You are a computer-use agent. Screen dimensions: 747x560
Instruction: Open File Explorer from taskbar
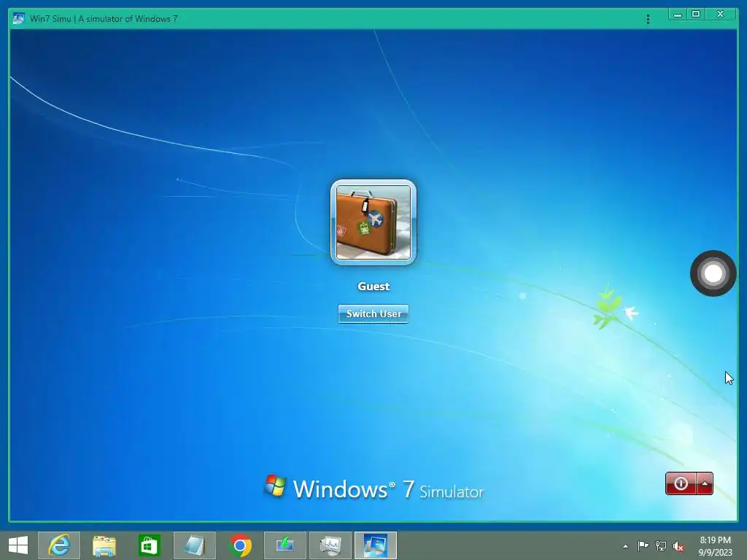[104, 545]
